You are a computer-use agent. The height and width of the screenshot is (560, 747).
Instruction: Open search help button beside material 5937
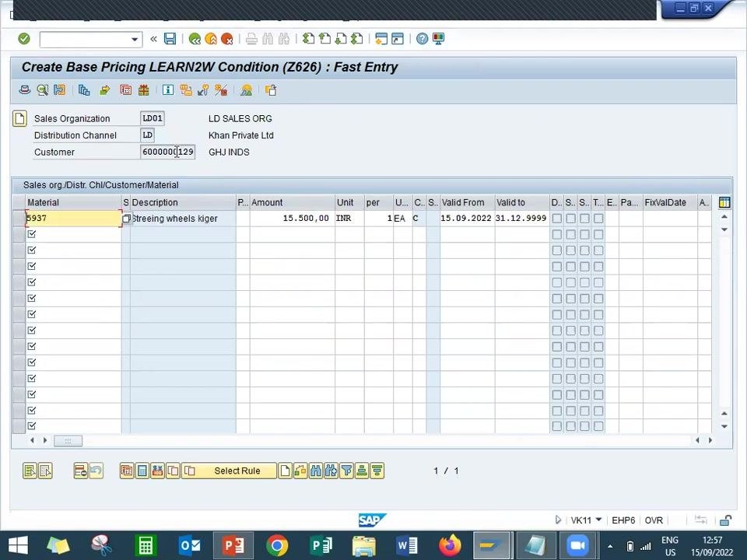point(126,219)
